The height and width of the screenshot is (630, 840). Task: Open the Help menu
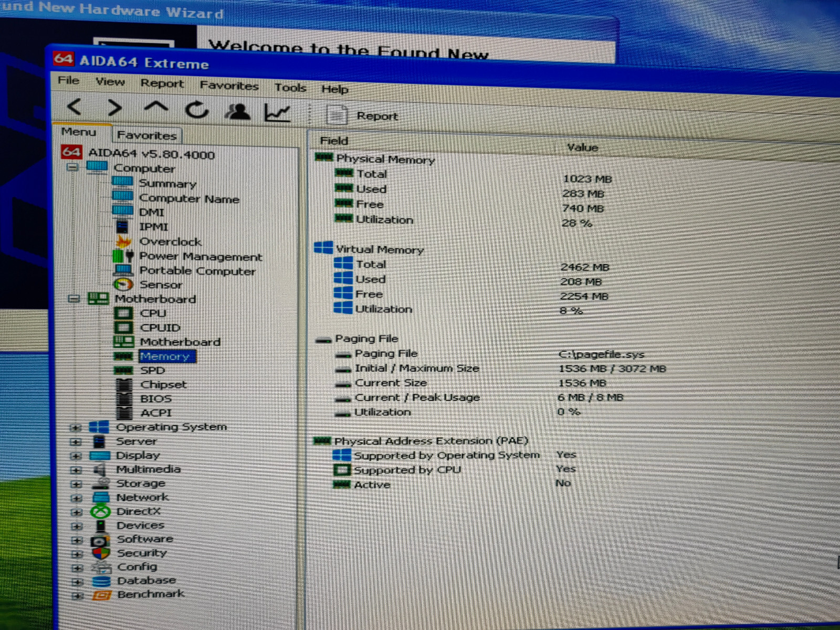[335, 89]
